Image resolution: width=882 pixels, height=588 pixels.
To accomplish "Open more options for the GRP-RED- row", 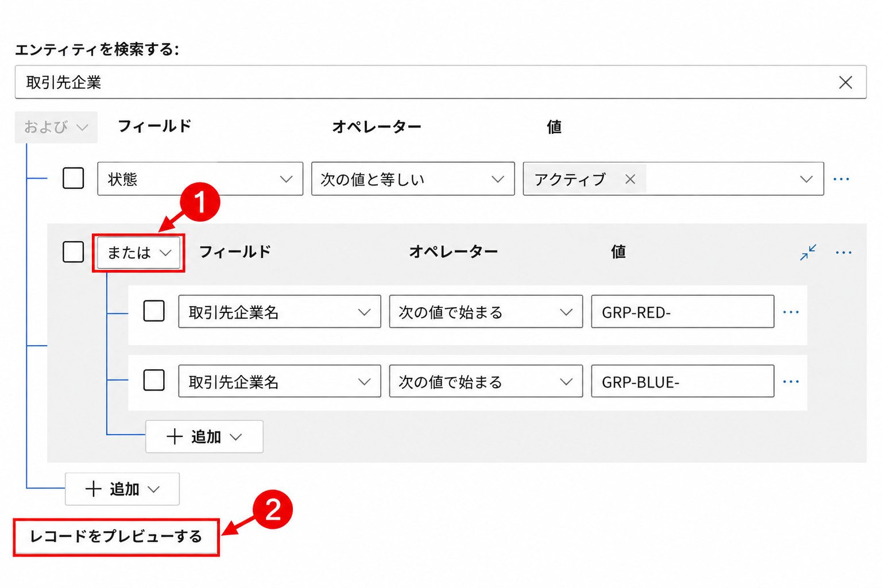I will [791, 312].
